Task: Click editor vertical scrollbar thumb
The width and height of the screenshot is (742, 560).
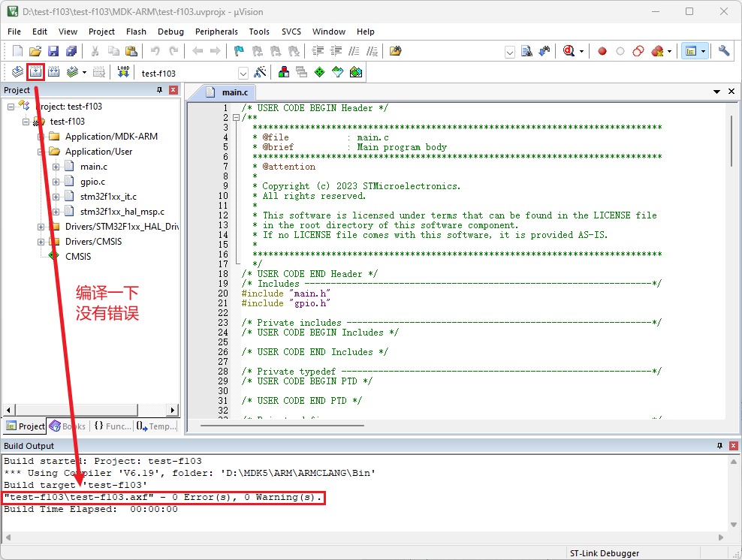Action: pyautogui.click(x=731, y=140)
